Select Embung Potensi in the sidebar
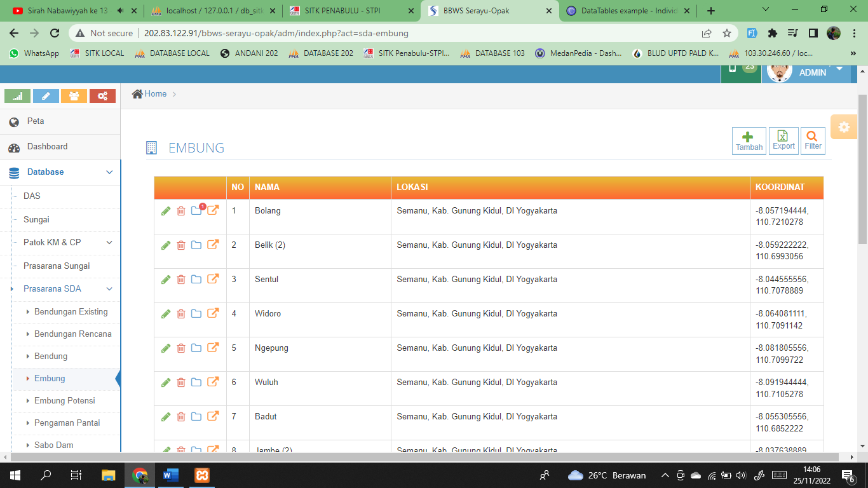The height and width of the screenshot is (488, 868). pos(64,400)
